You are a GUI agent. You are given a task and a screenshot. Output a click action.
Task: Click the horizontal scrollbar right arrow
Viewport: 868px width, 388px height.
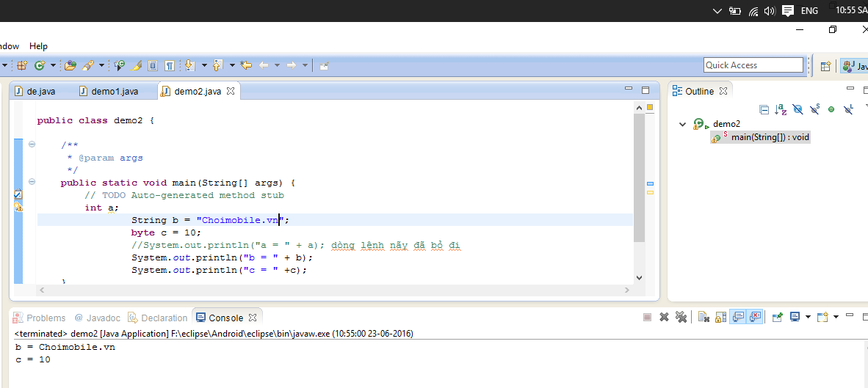point(626,290)
